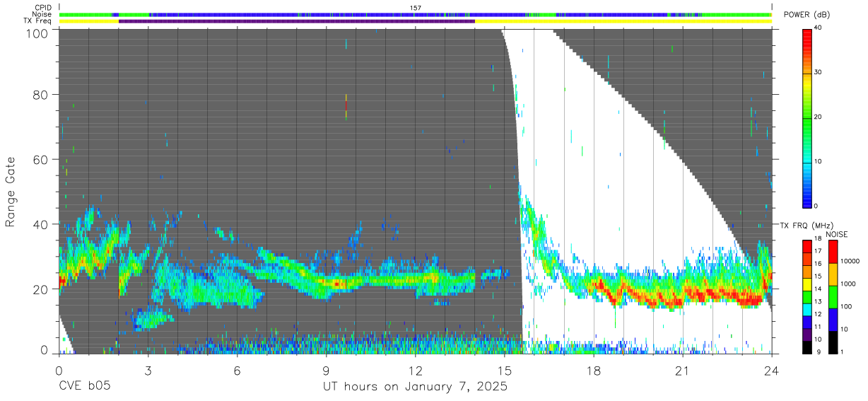The height and width of the screenshot is (401, 868).
Task: Click the 100 tick on Range Gate axis
Action: 39,33
